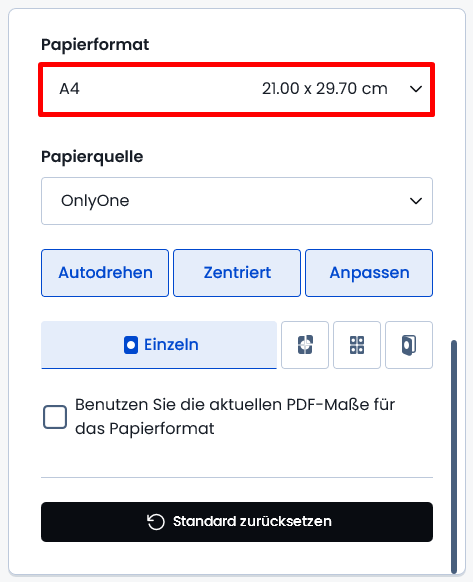Open the Papierformat A4 dropdown
Image resolution: width=473 pixels, height=582 pixels.
(237, 89)
